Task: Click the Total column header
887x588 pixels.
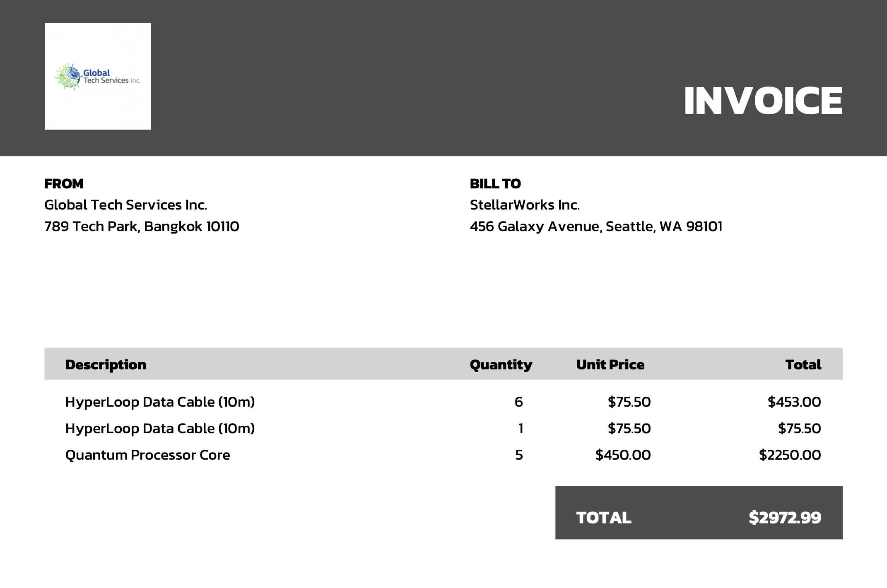Action: [x=803, y=364]
